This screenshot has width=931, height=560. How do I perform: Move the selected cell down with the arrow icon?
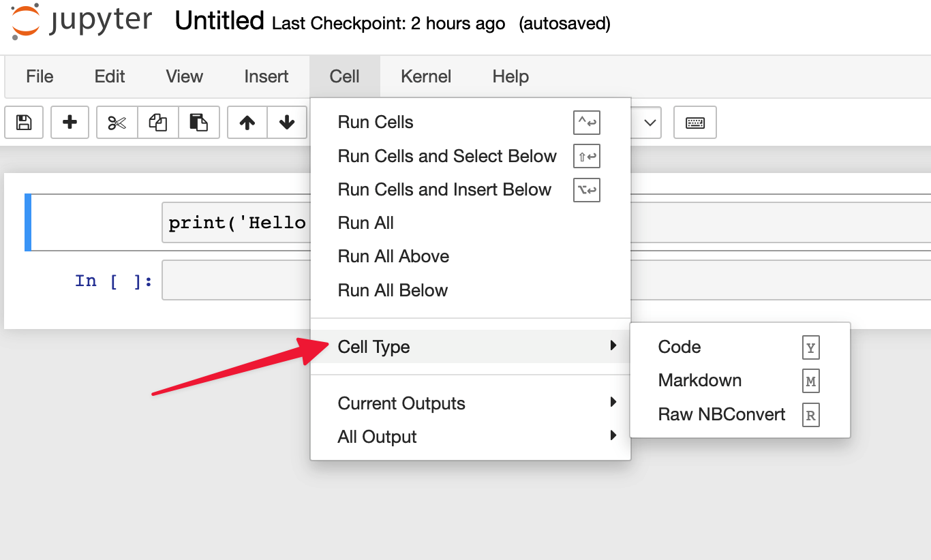(x=287, y=123)
